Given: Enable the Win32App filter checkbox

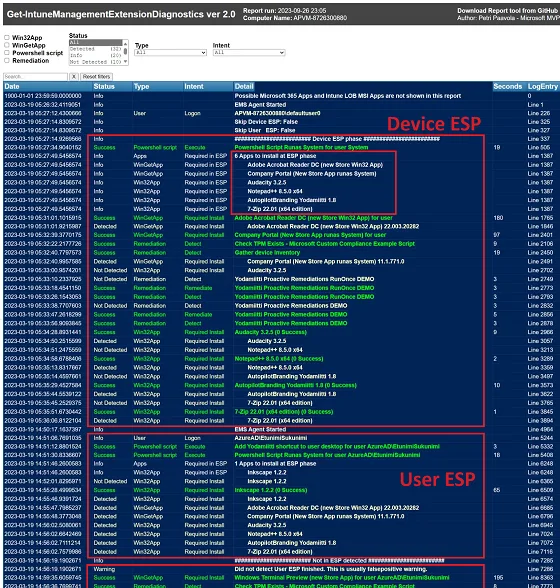Looking at the screenshot, I should [6, 38].
